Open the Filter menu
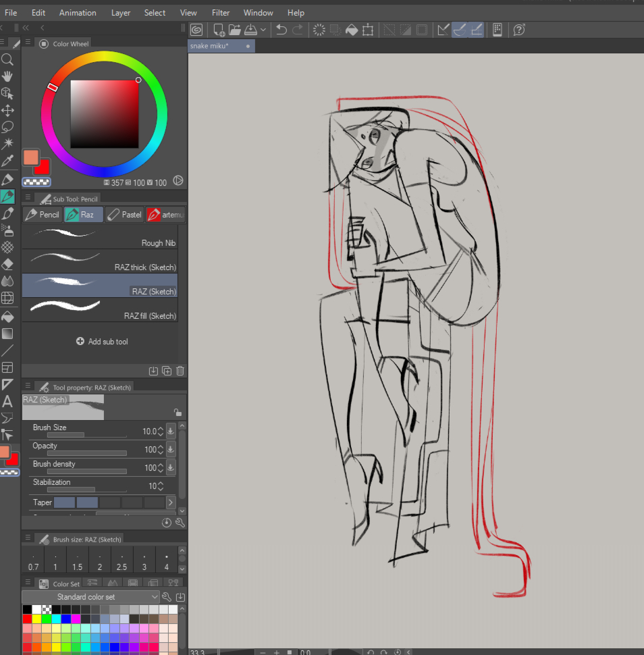 click(x=220, y=13)
